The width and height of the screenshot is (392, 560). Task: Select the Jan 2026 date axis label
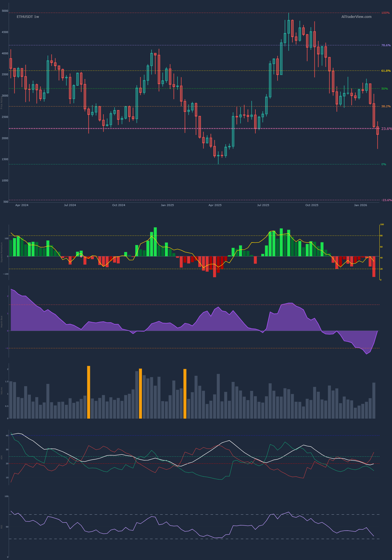pyautogui.click(x=360, y=205)
